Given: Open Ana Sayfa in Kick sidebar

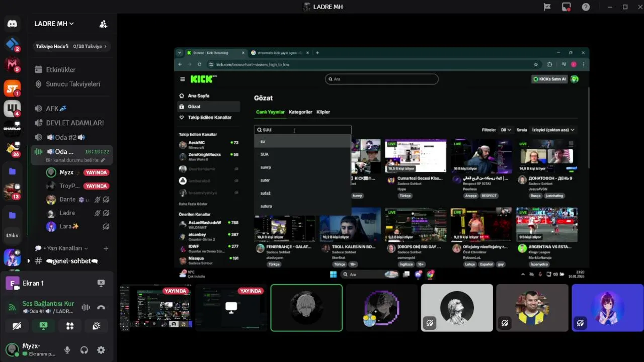Looking at the screenshot, I should point(199,96).
